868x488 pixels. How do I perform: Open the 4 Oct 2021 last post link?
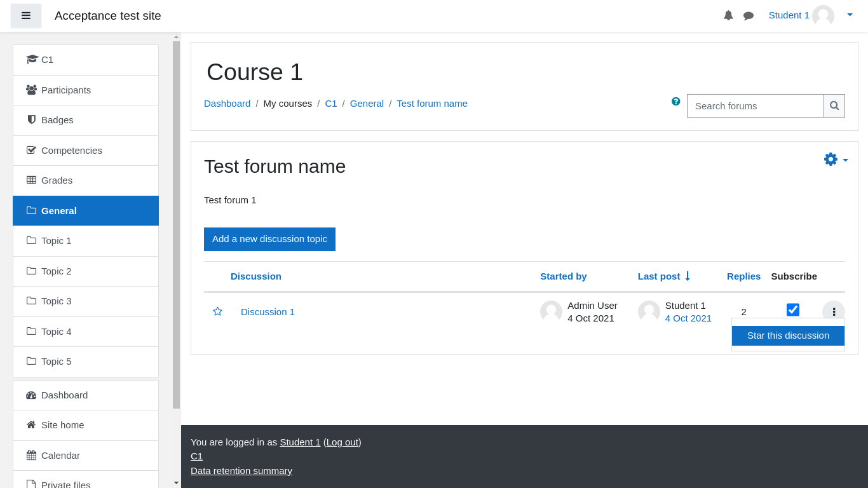[688, 318]
